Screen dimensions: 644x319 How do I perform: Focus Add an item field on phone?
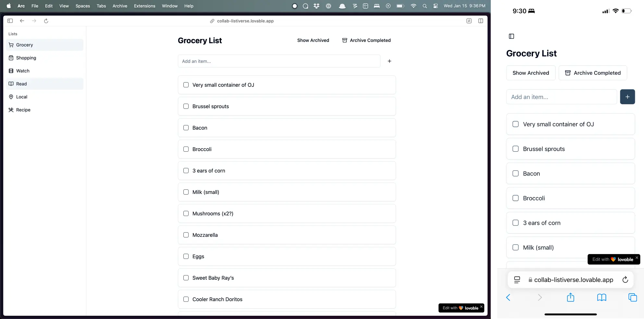pos(562,97)
